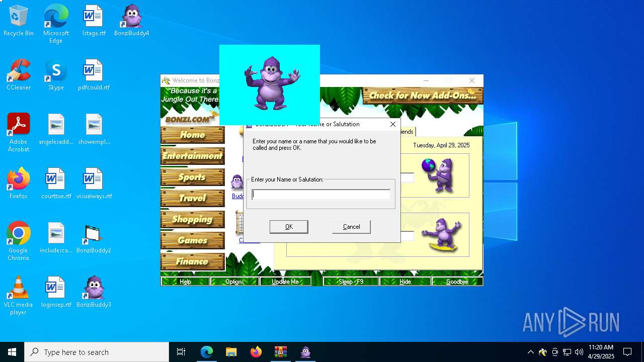Select VLC media player desktop shortcut
Screen dimensions: 644x362
19,296
